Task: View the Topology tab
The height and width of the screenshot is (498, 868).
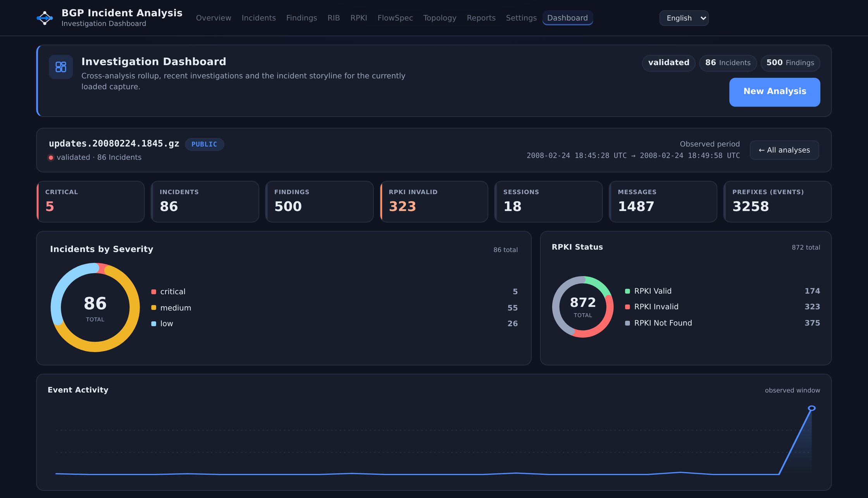Action: coord(440,18)
